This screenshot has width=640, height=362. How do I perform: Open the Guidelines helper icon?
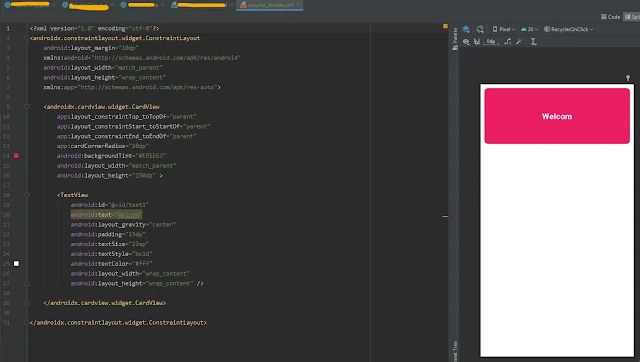coord(533,42)
